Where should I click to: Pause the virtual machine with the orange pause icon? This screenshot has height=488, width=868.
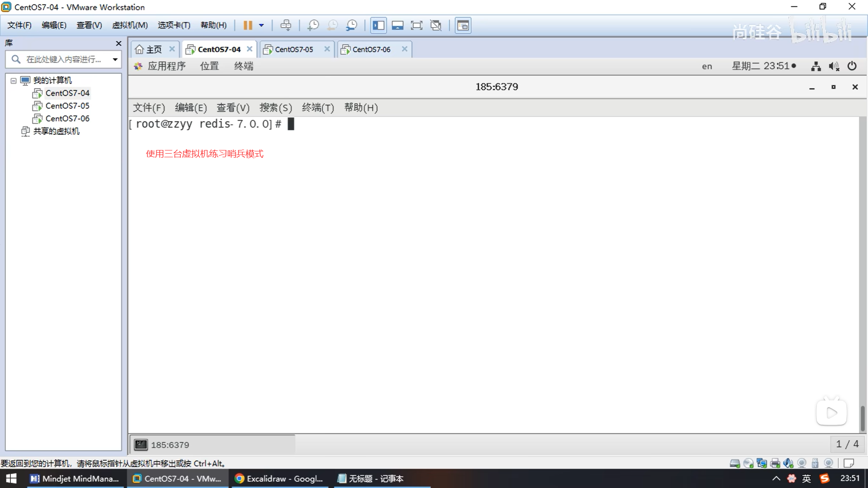(247, 25)
